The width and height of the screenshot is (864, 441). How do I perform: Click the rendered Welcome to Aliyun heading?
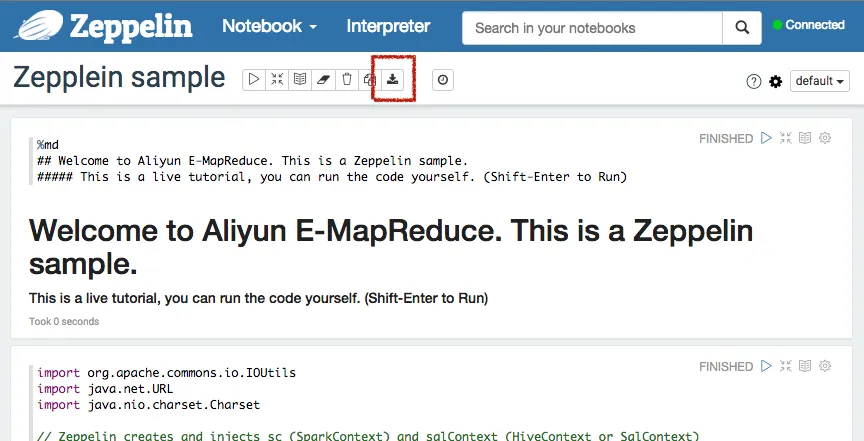point(391,248)
